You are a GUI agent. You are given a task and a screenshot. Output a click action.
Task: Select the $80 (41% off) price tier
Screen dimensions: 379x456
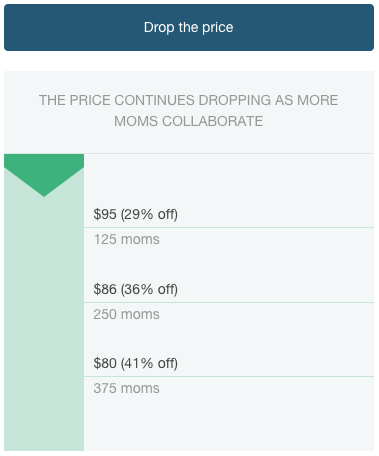pyautogui.click(x=135, y=363)
